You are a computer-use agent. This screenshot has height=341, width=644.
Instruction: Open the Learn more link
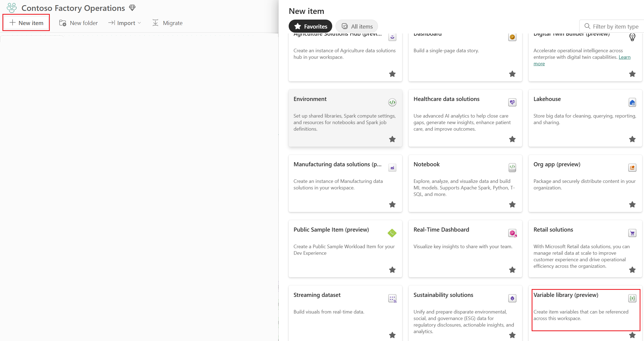pyautogui.click(x=624, y=57)
